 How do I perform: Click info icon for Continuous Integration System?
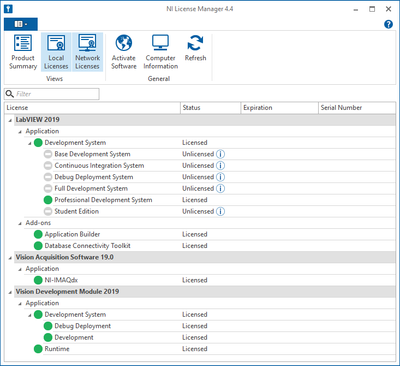click(220, 165)
